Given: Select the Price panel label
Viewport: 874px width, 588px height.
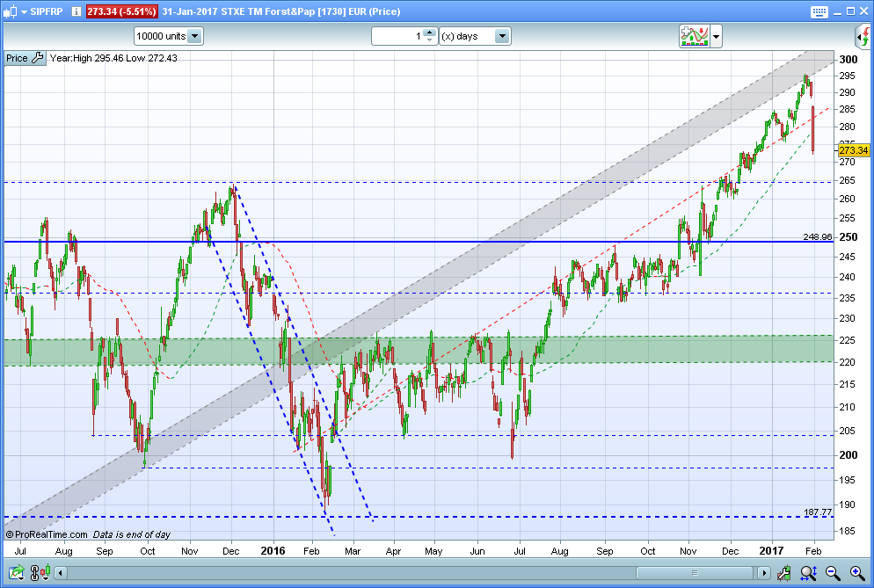Looking at the screenshot, I should [17, 58].
